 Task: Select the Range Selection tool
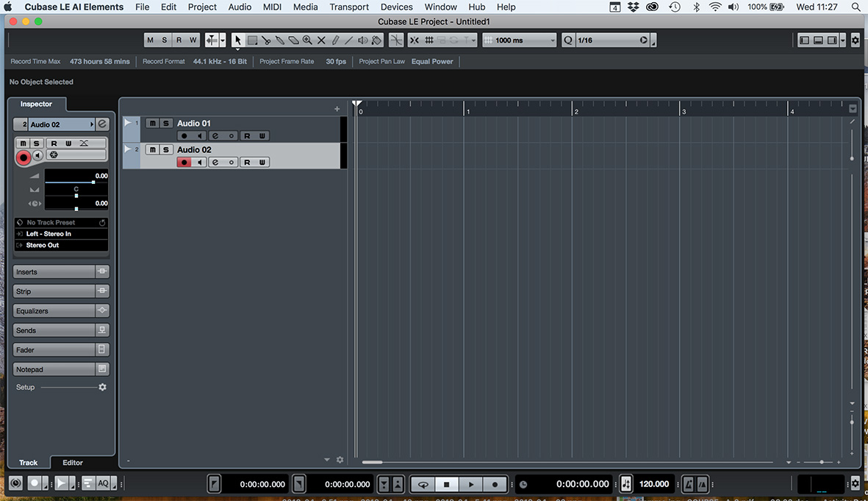coord(252,40)
